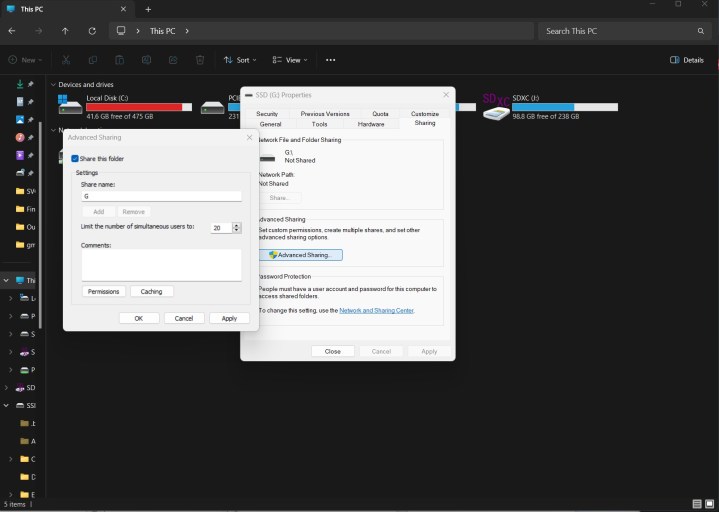Click the search magnifier icon
This screenshot has height=512, width=719.
700,31
